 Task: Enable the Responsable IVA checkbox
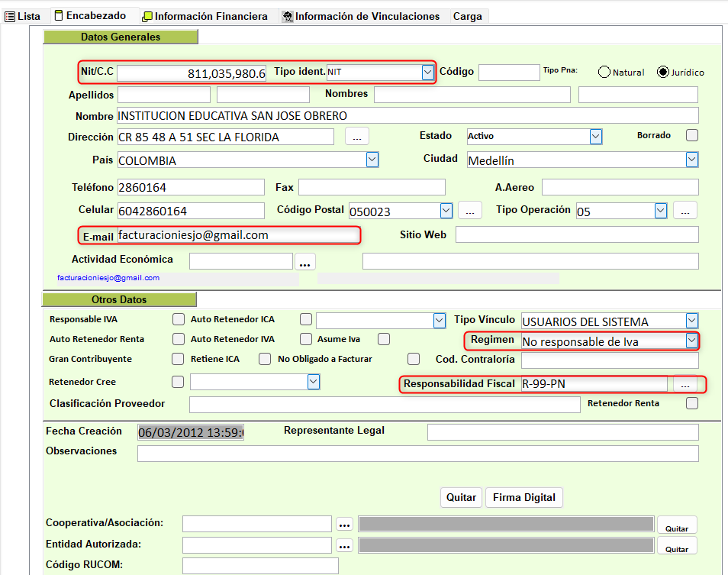179,319
